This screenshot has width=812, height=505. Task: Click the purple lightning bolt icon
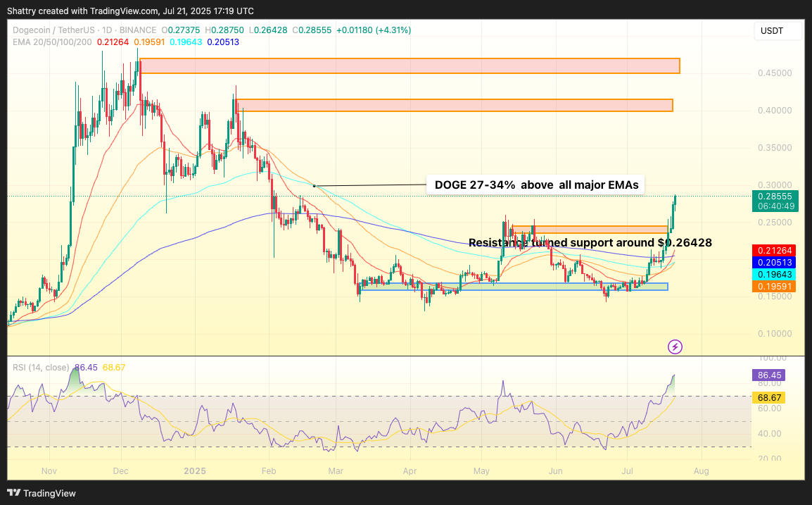[x=675, y=347]
